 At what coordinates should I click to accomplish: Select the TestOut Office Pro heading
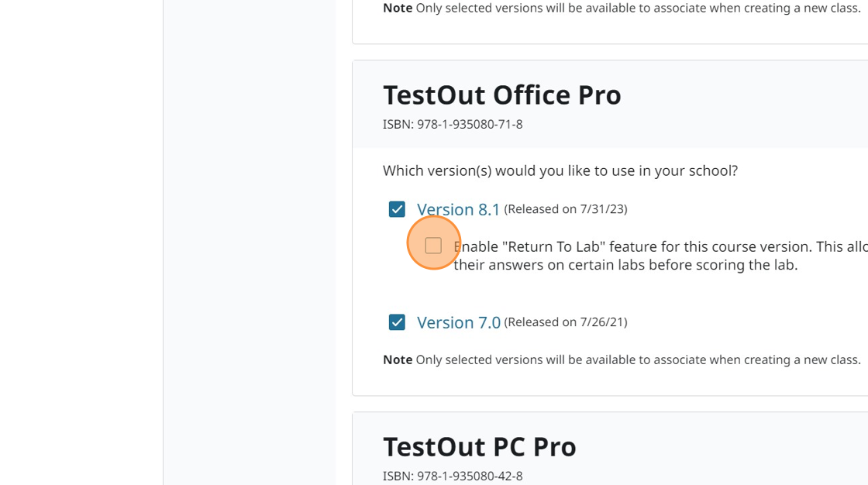coord(501,94)
